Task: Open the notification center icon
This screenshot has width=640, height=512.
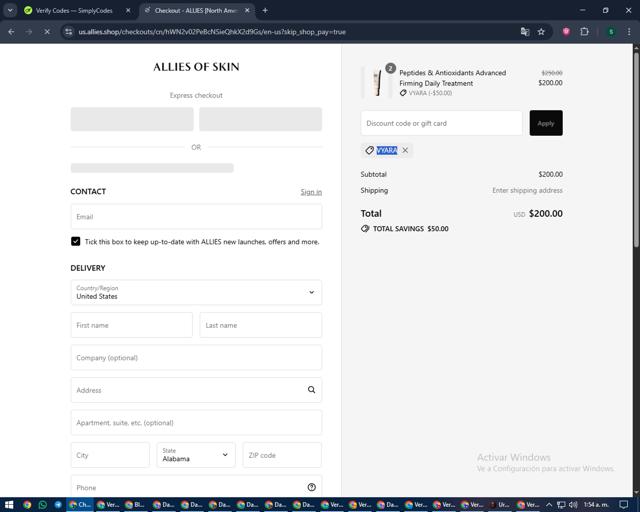Action: [624, 505]
